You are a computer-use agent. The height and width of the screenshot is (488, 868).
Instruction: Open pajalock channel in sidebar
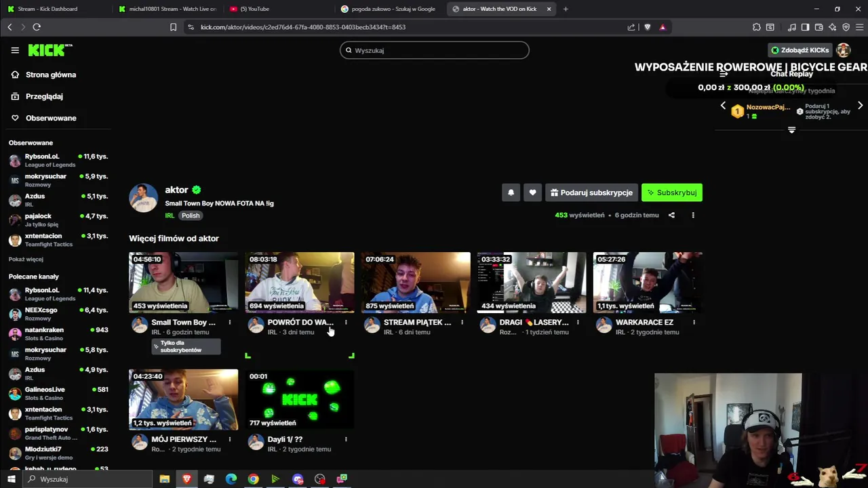point(58,220)
